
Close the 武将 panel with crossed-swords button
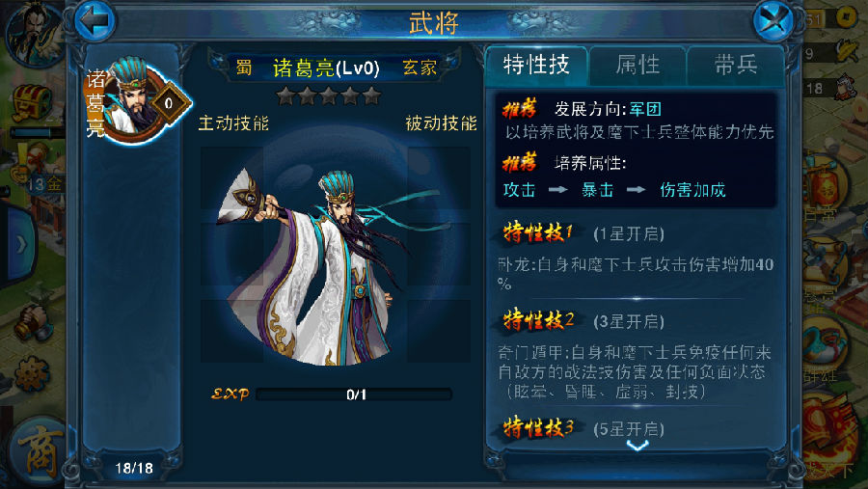click(773, 20)
